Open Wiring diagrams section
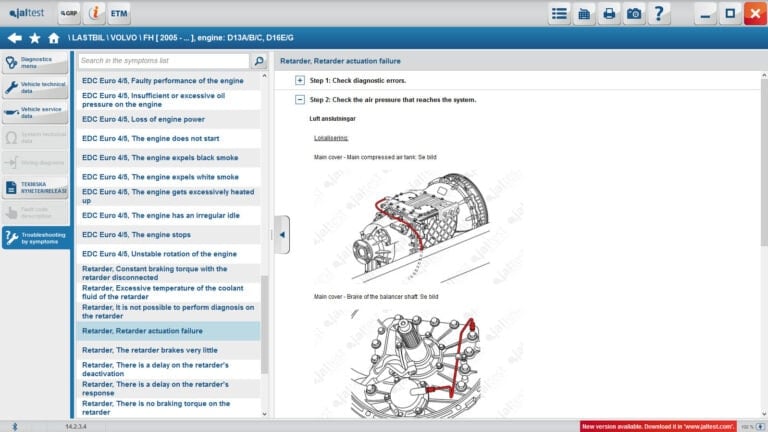768x432 pixels. click(35, 163)
